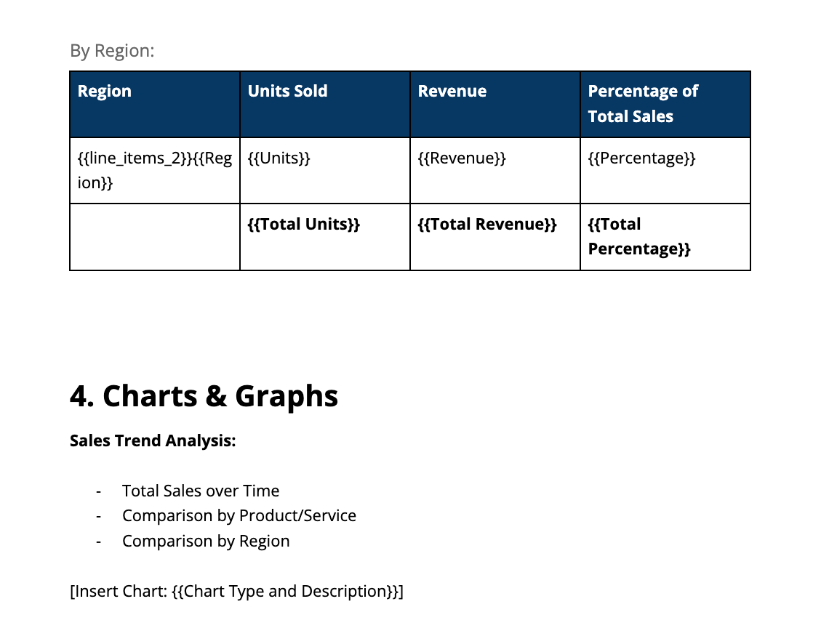Click the "Comparison by Product/Service" list item
This screenshot has width=829, height=644.
[x=239, y=515]
